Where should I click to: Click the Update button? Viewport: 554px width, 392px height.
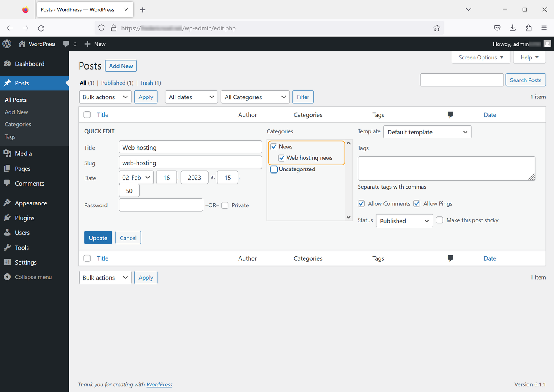(x=98, y=238)
